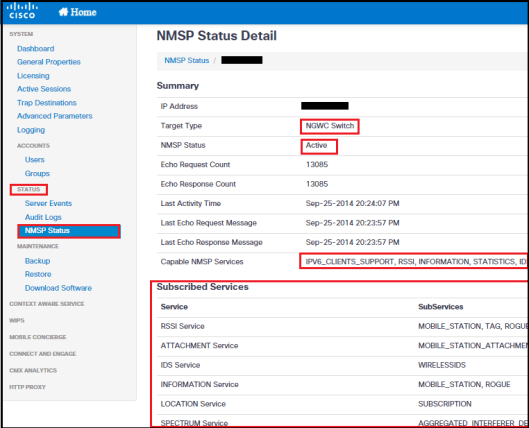Click the 'IDS Service' row
This screenshot has width=529, height=428.
tap(342, 365)
